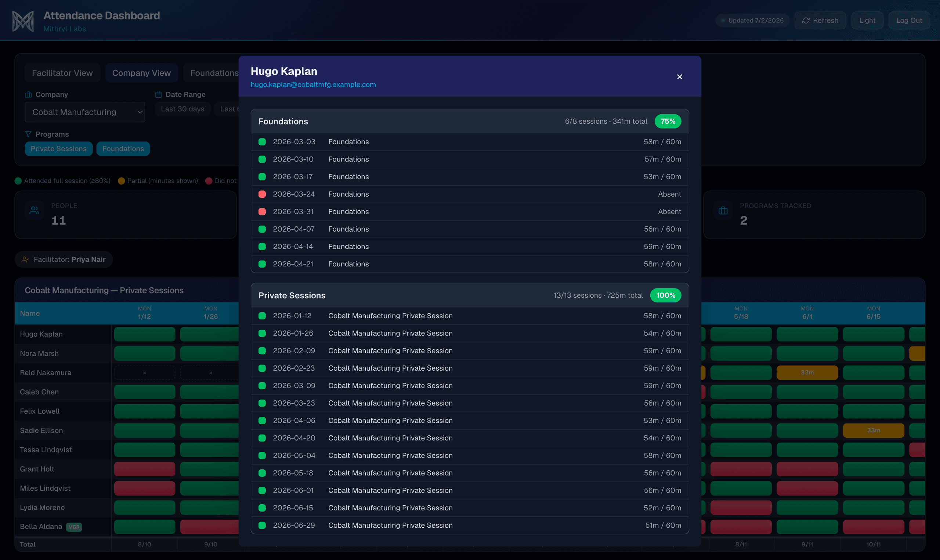Screen dimensions: 940x560
Task: Switch to the Company View tab
Action: click(142, 73)
